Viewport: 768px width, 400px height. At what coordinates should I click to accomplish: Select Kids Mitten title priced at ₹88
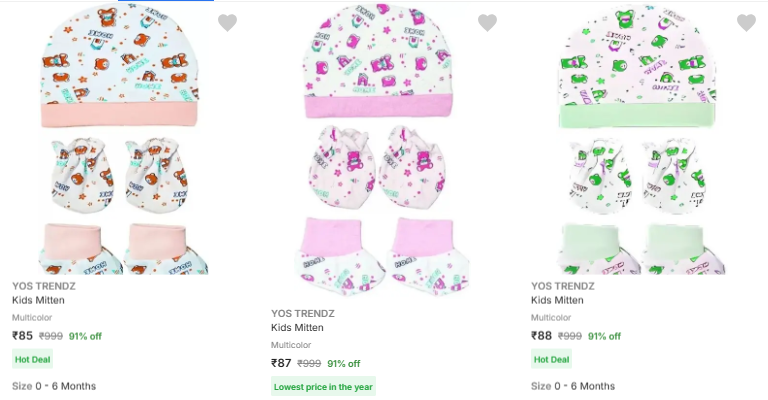557,300
